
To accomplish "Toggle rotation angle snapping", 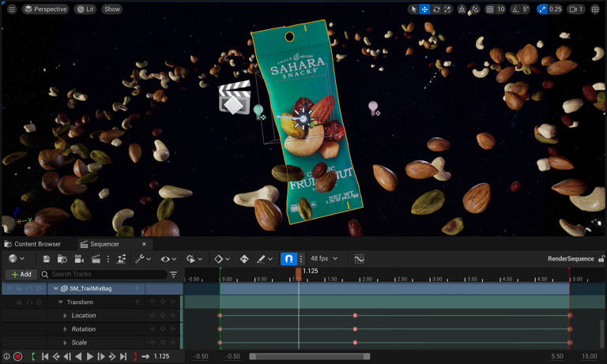I will point(515,9).
